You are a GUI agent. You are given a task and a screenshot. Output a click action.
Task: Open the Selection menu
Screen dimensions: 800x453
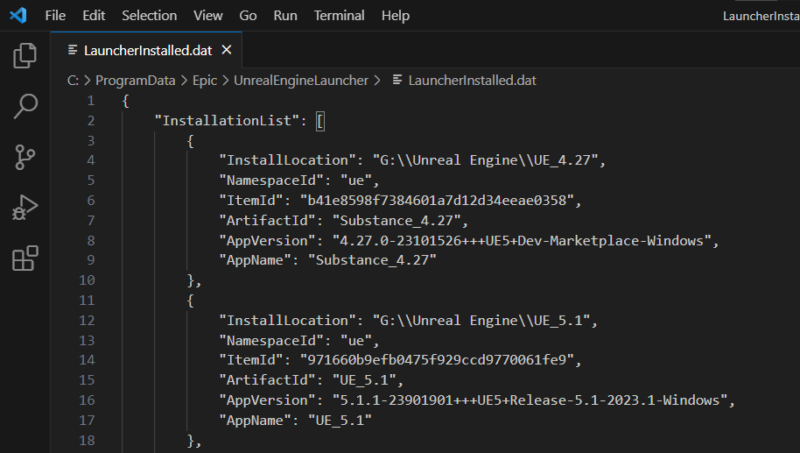pos(149,16)
